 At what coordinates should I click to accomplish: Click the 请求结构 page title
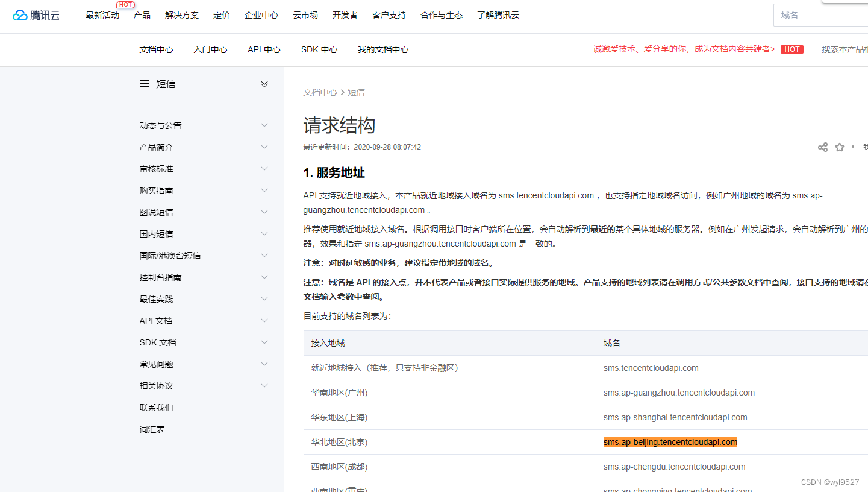click(340, 125)
